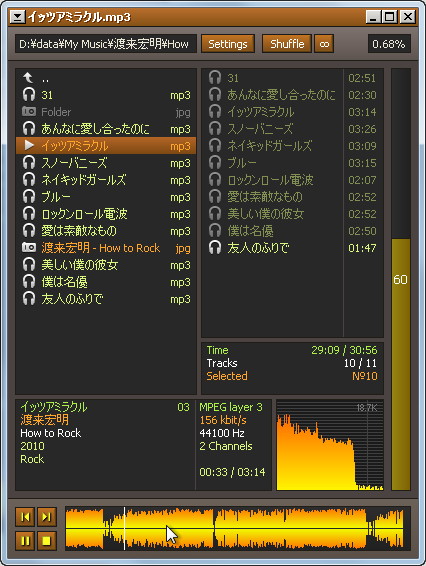Screen dimensions: 426x566
Task: Stop playback
Action: pos(47,540)
